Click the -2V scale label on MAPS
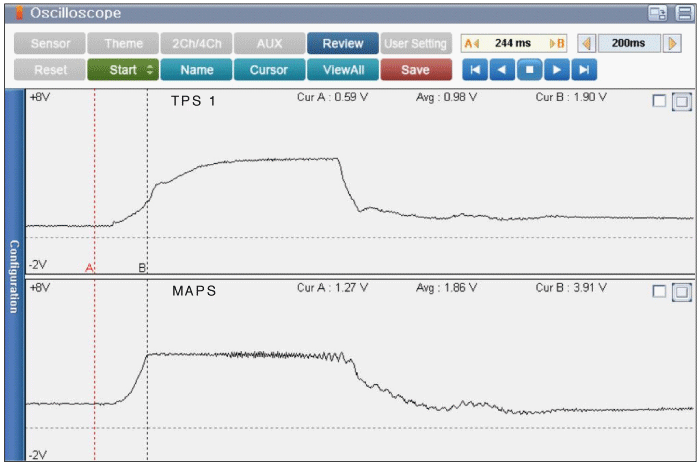 38,455
